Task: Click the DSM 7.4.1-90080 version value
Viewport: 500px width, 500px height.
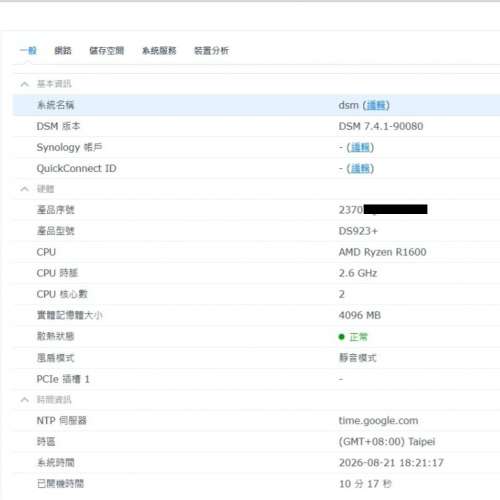Action: point(381,126)
